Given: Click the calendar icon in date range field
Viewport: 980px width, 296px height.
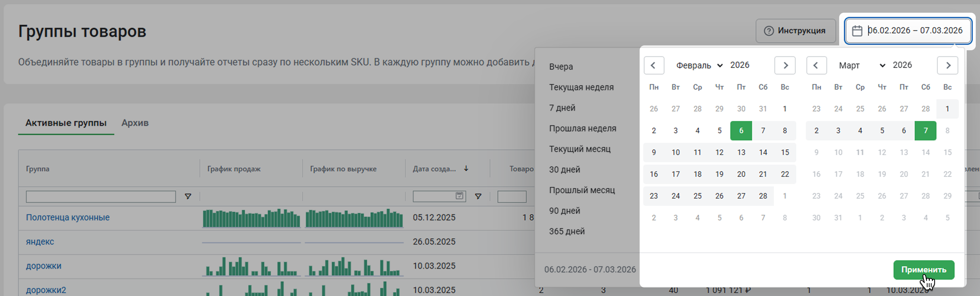Looking at the screenshot, I should tap(857, 31).
